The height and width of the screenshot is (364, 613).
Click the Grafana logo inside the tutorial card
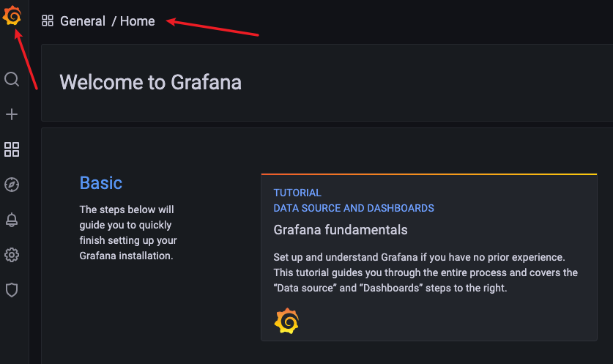pyautogui.click(x=286, y=321)
